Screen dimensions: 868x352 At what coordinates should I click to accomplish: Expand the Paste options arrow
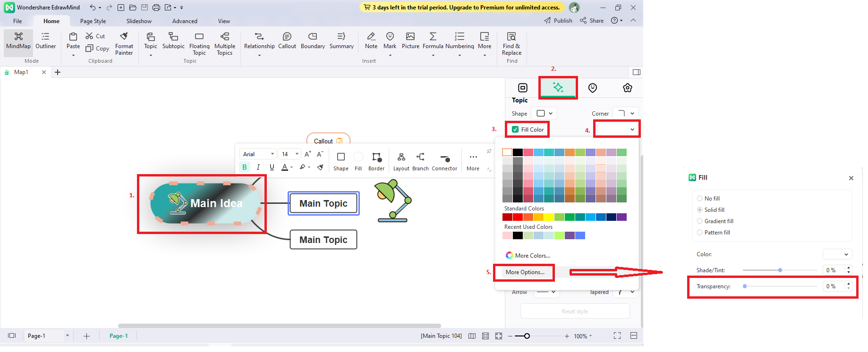click(x=73, y=55)
